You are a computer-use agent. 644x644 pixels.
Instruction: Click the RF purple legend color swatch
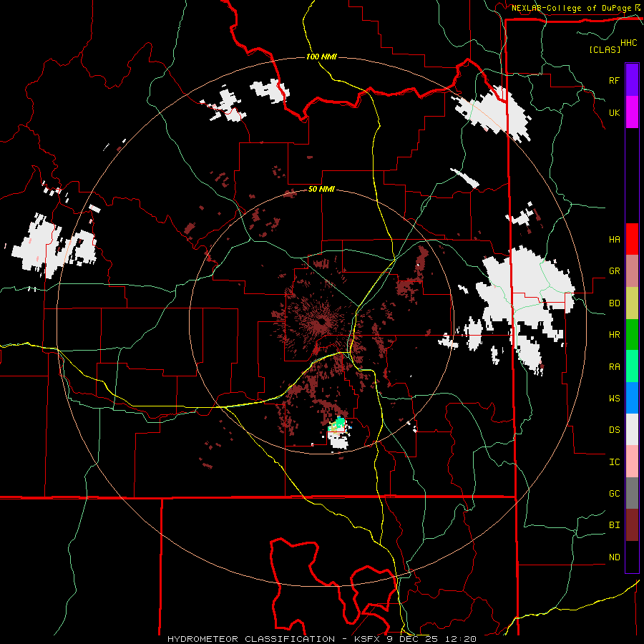coord(632,80)
